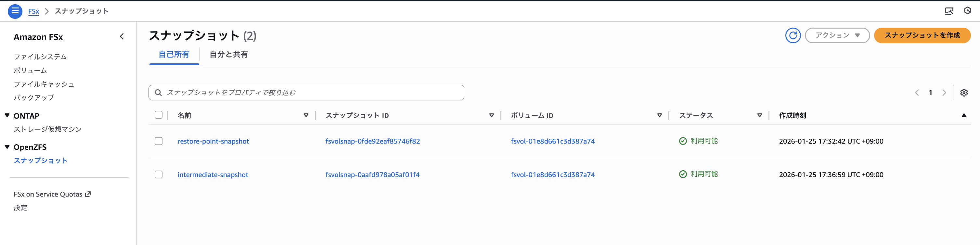Go to next page arrow
Image resolution: width=980 pixels, height=245 pixels.
coord(944,93)
